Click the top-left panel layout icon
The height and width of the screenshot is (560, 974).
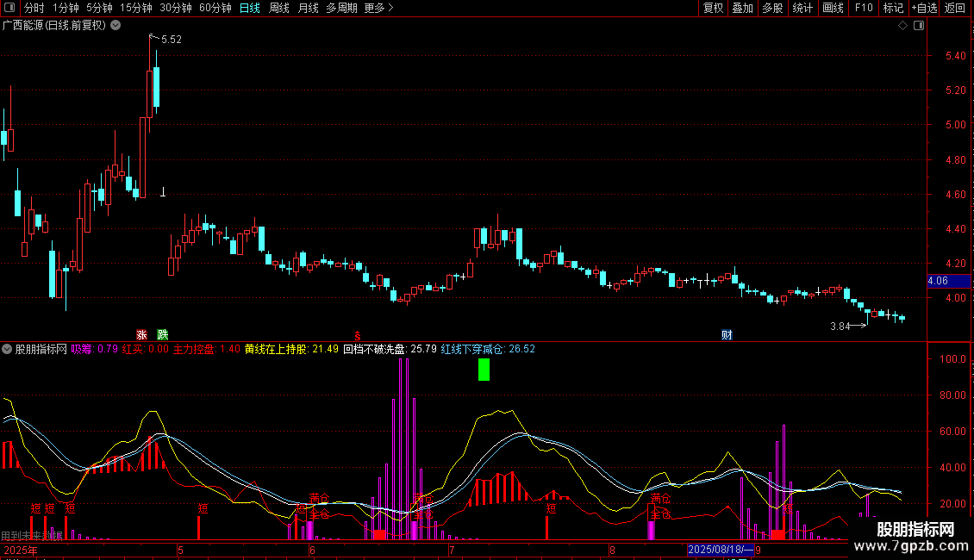tap(9, 9)
